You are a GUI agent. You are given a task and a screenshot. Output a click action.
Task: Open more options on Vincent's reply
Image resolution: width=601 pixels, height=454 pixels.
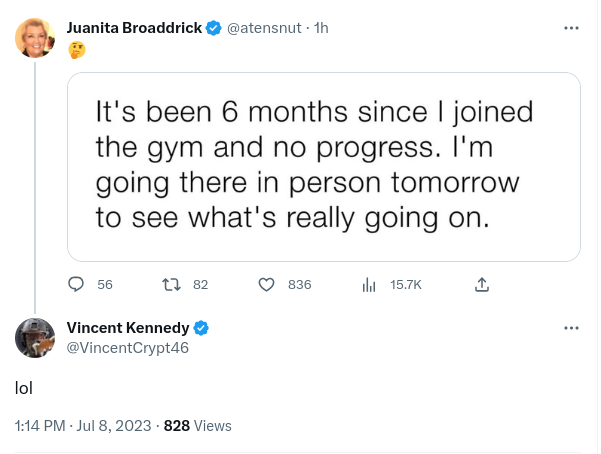[x=571, y=328]
